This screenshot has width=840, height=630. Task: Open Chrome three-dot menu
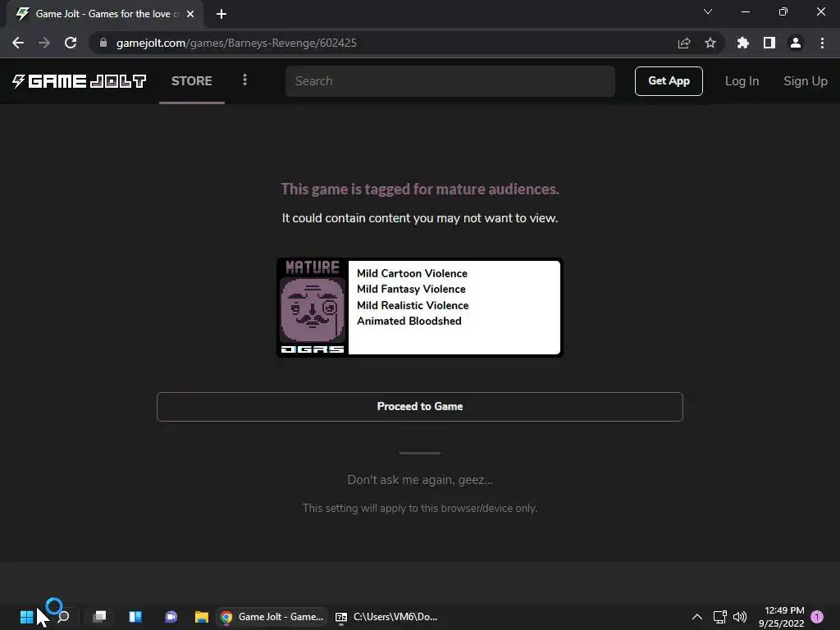pos(822,43)
